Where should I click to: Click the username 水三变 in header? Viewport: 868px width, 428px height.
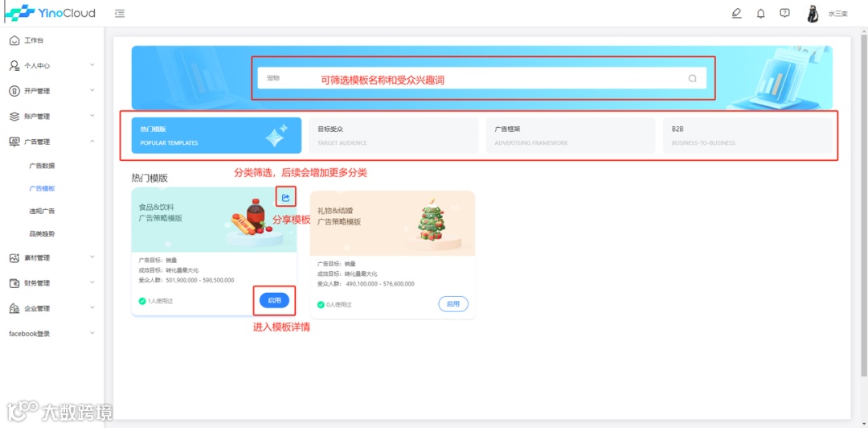(837, 14)
